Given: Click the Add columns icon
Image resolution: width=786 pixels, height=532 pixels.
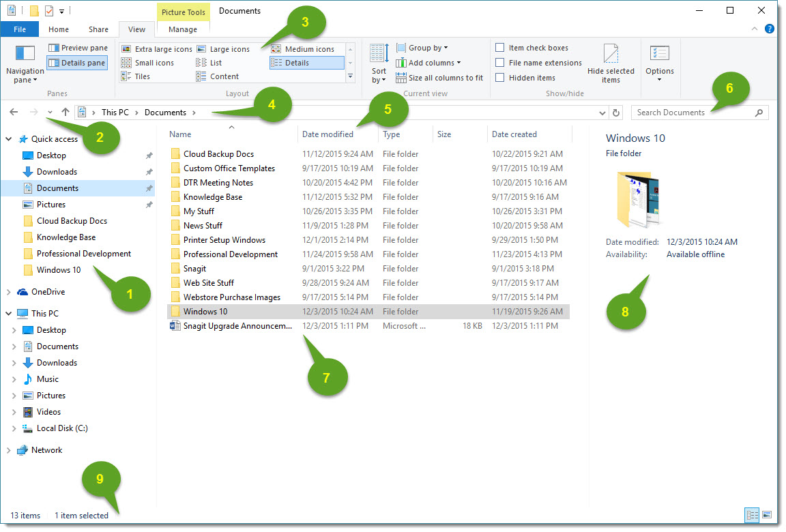Looking at the screenshot, I should [x=401, y=62].
